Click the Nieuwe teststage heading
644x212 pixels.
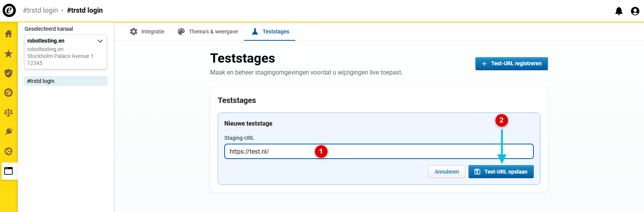(248, 123)
